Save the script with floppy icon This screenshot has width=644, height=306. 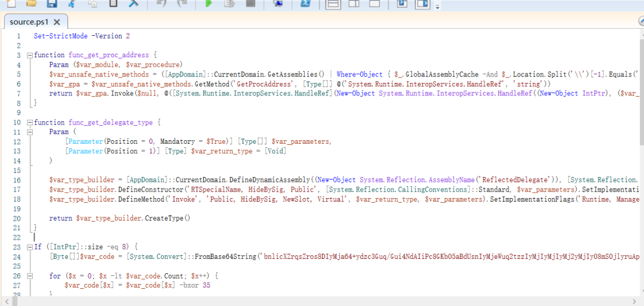(52, 4)
